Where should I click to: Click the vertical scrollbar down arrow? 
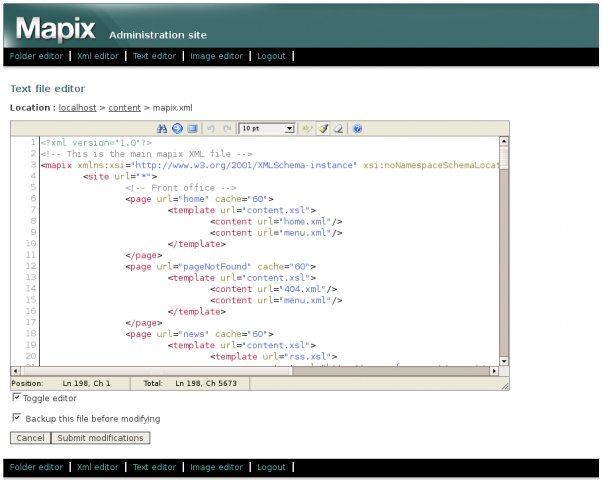pyautogui.click(x=504, y=361)
